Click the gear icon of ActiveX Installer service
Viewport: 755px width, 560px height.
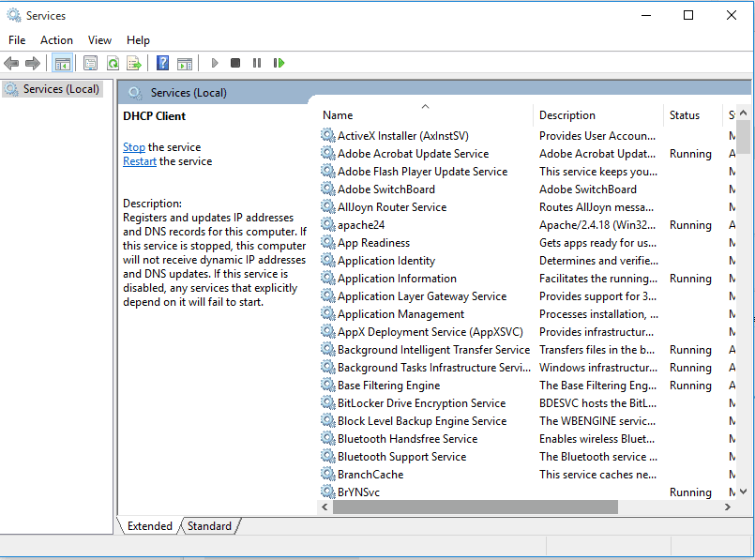[328, 135]
